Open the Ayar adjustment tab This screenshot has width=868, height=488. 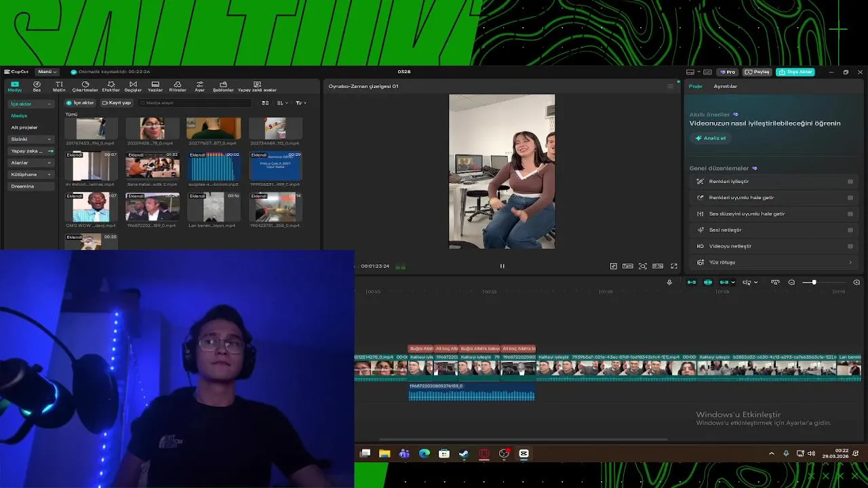click(199, 86)
